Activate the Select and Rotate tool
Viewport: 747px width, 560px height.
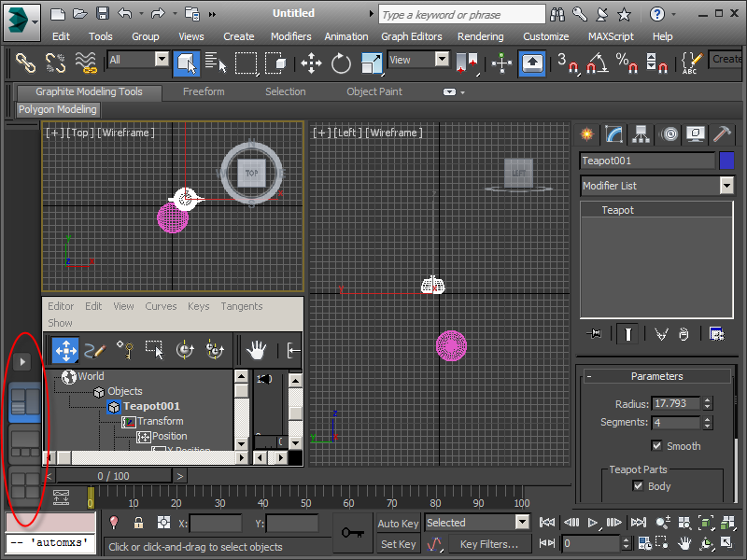[x=341, y=63]
